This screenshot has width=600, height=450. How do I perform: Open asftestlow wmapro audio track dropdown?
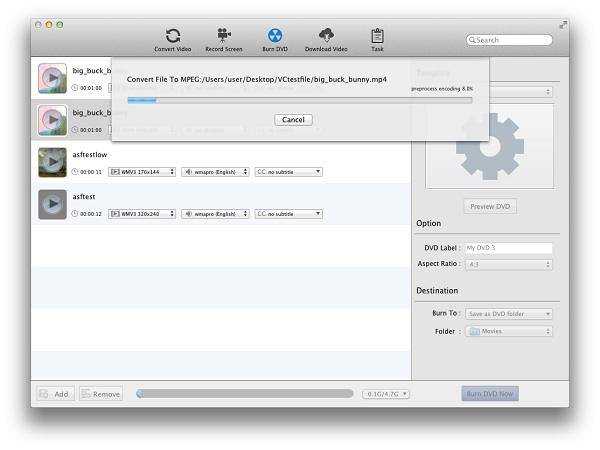[x=215, y=172]
